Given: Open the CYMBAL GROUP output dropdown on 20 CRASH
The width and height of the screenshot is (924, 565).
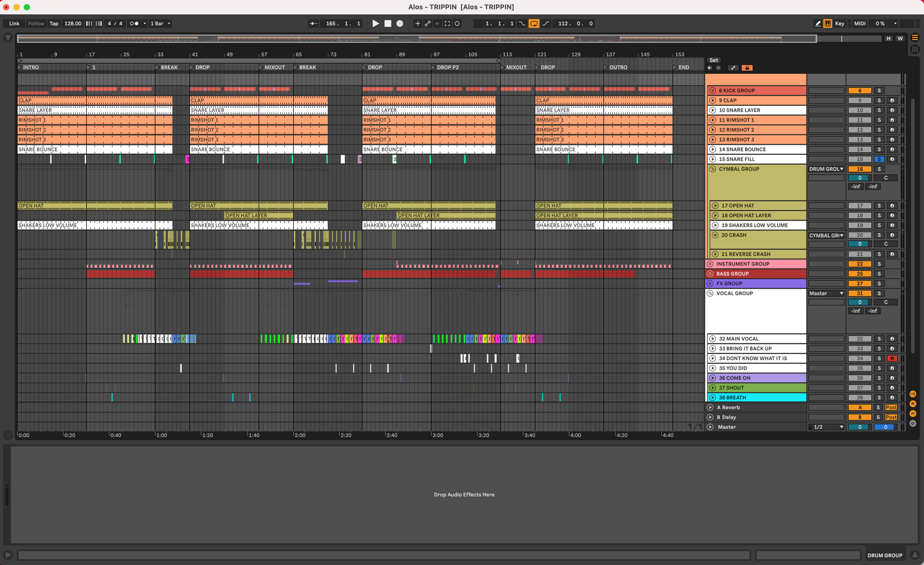Looking at the screenshot, I should pos(826,236).
